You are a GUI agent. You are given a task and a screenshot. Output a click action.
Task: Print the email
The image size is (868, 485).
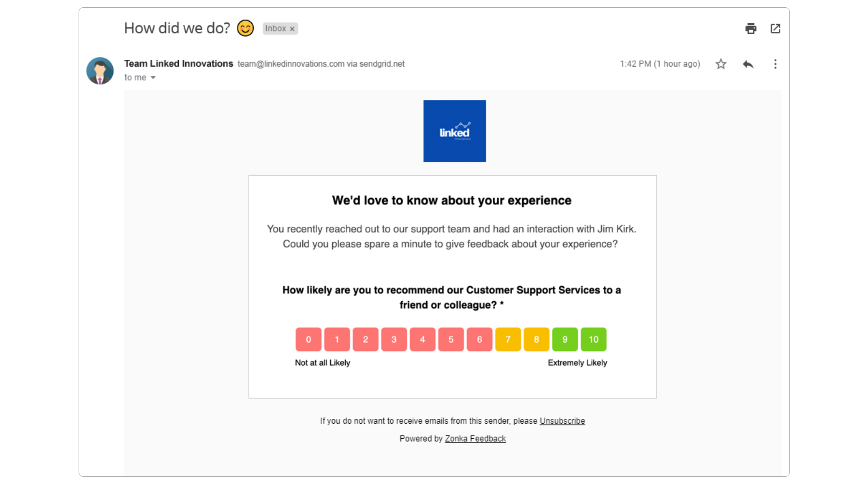click(750, 28)
